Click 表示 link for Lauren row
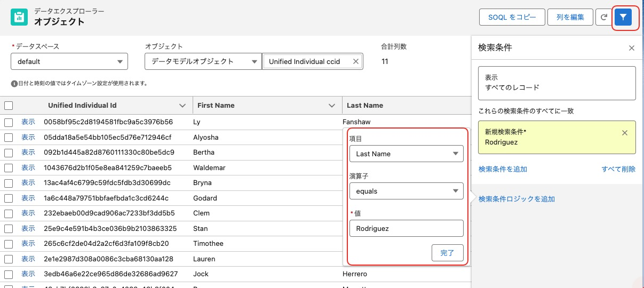The image size is (644, 288). (x=28, y=259)
